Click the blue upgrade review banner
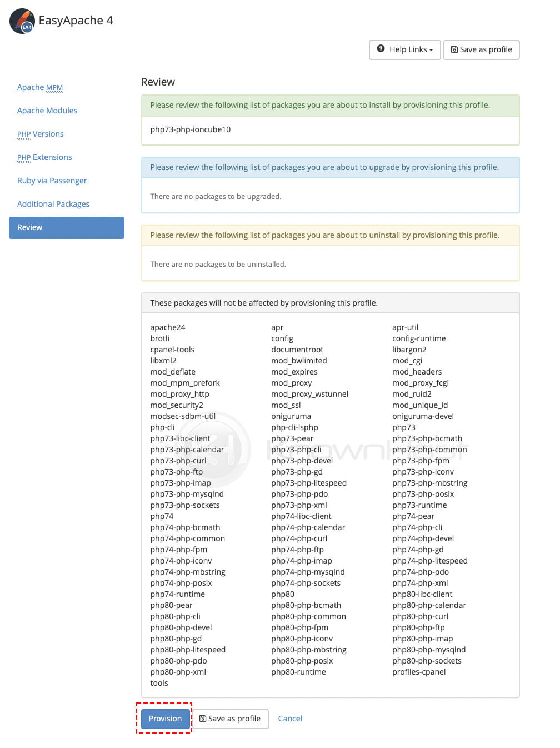 330,167
